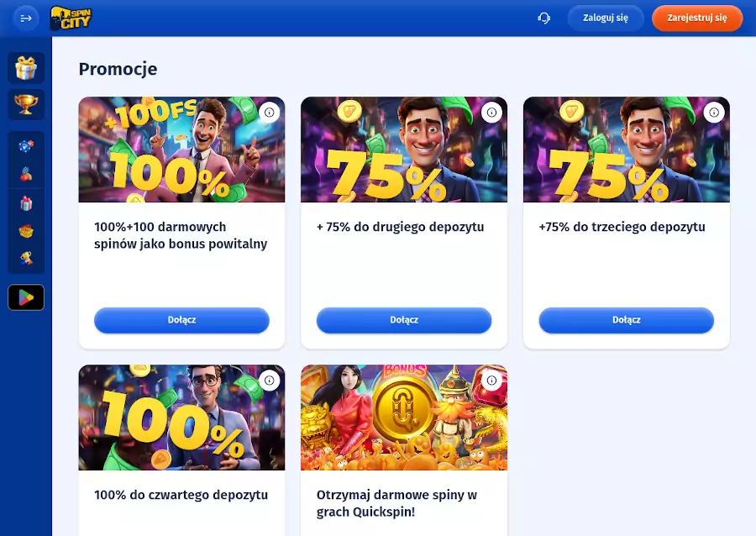The width and height of the screenshot is (756, 536).
Task: Click the Zaloguj się button
Action: (x=605, y=18)
